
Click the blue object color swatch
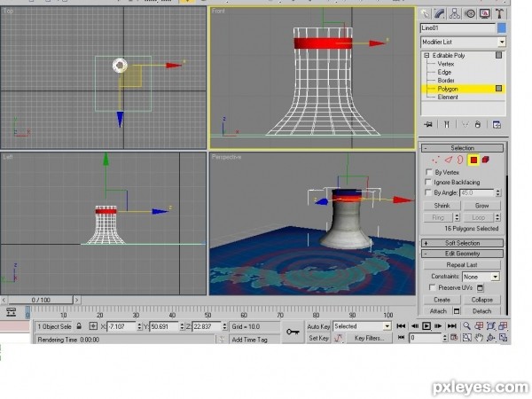point(502,28)
